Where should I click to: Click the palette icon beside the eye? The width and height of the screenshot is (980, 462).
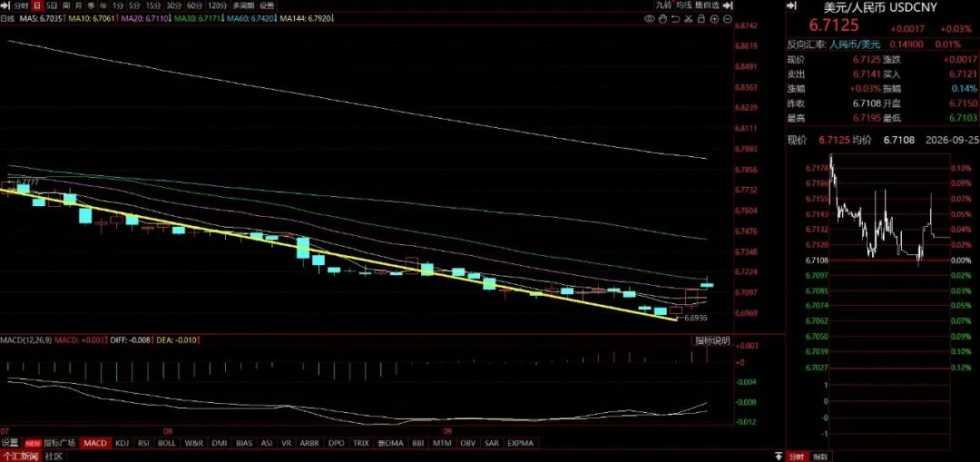point(662,19)
